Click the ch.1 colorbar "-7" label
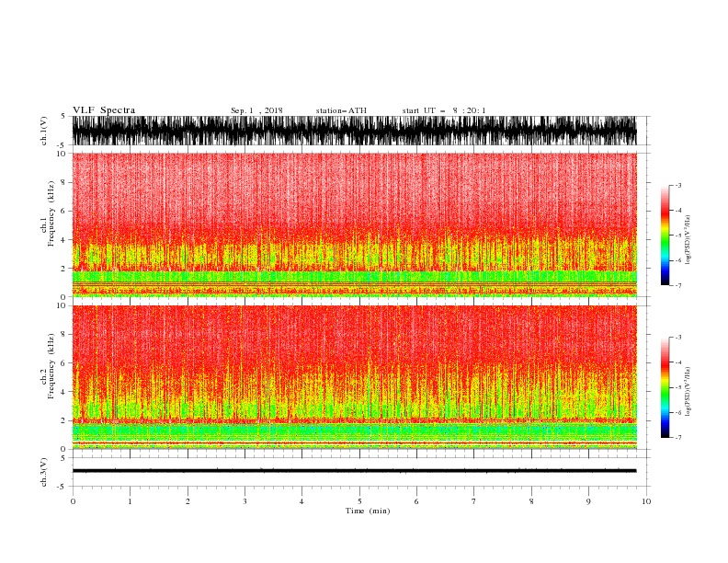Screen dimensions: 728x563 coord(678,285)
